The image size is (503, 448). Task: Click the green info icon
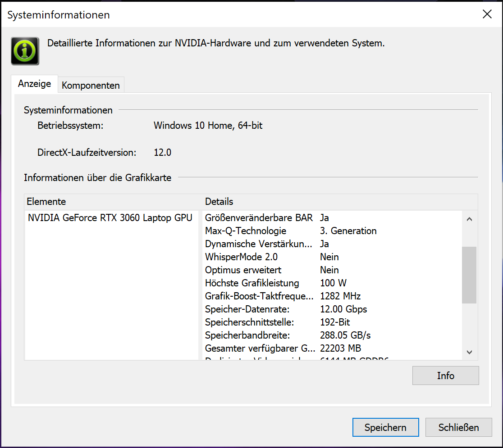pyautogui.click(x=25, y=51)
